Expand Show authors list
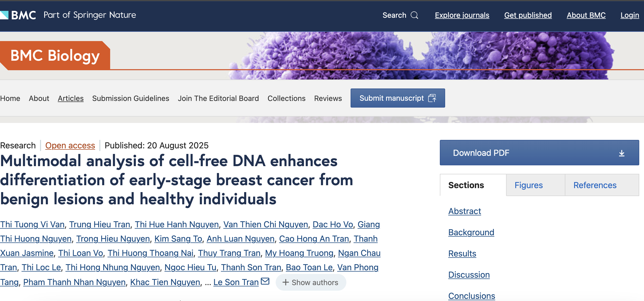The height and width of the screenshot is (301, 644). [x=311, y=282]
